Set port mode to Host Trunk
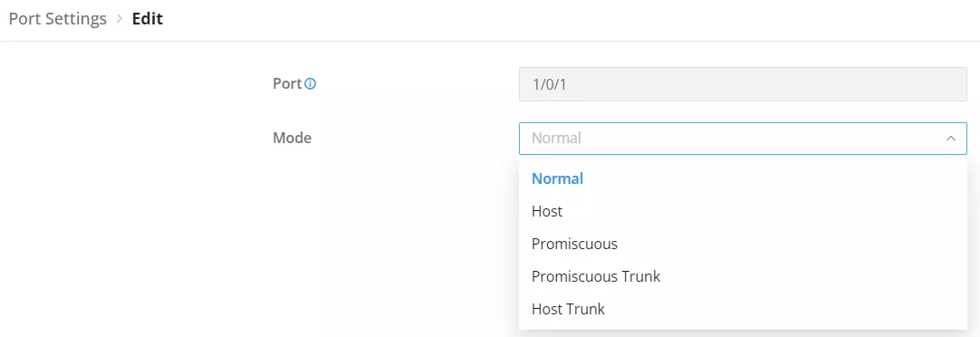The width and height of the screenshot is (980, 337). tap(743, 309)
